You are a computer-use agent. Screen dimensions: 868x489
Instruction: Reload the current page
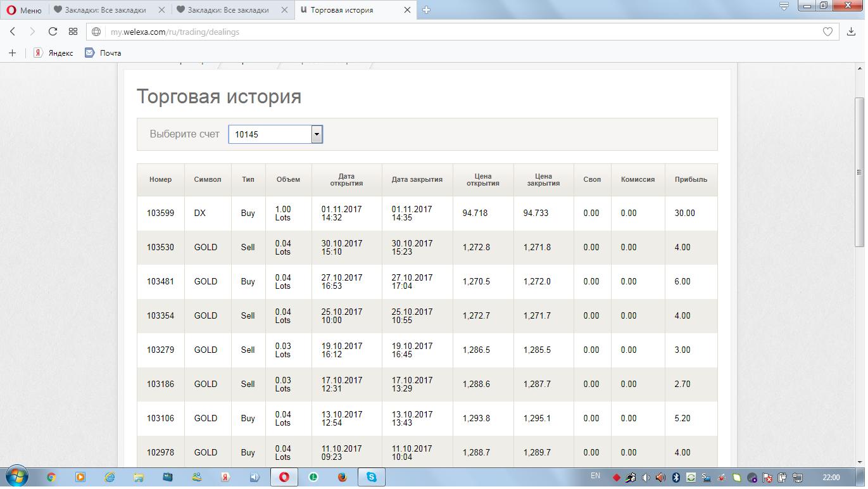point(53,32)
